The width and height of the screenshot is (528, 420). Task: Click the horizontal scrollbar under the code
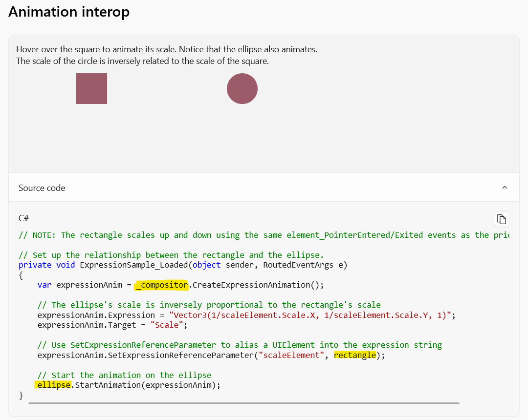pos(244,403)
